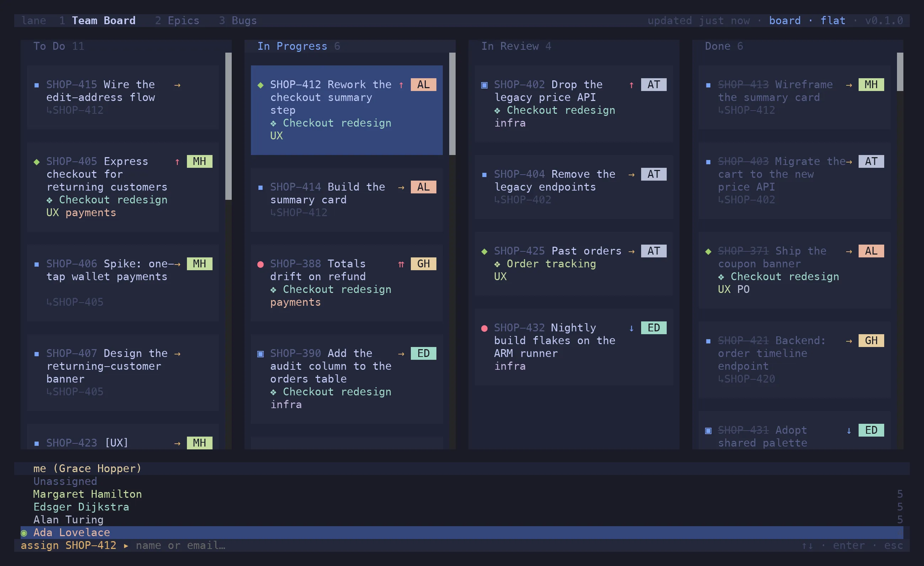Click the task icon on SHOP-403

click(x=708, y=162)
